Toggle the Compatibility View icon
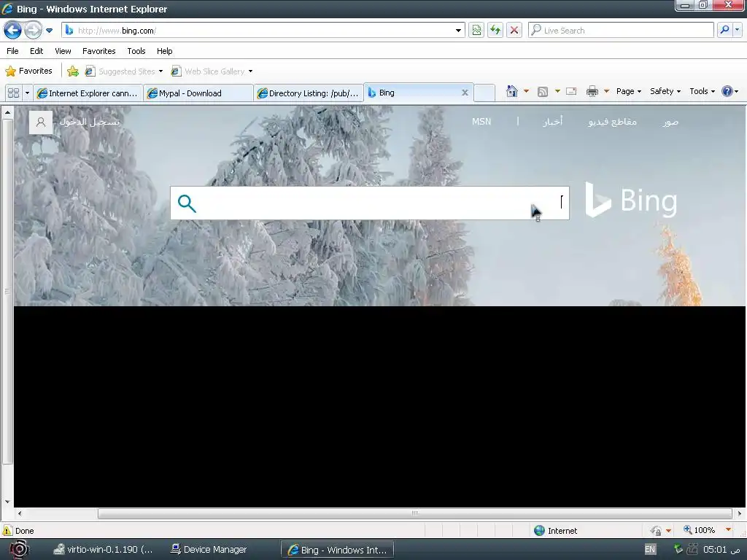 click(476, 31)
